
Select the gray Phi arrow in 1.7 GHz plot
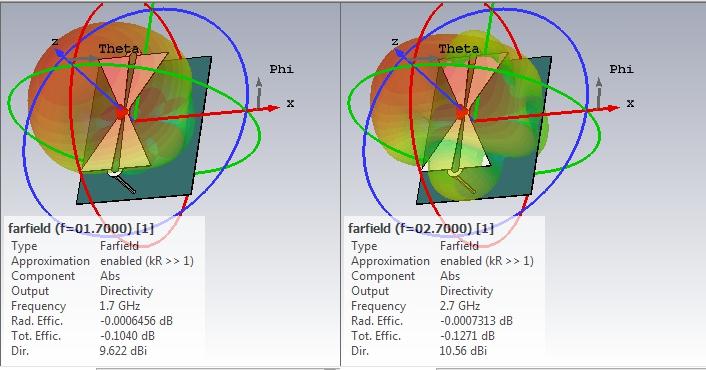click(x=259, y=93)
